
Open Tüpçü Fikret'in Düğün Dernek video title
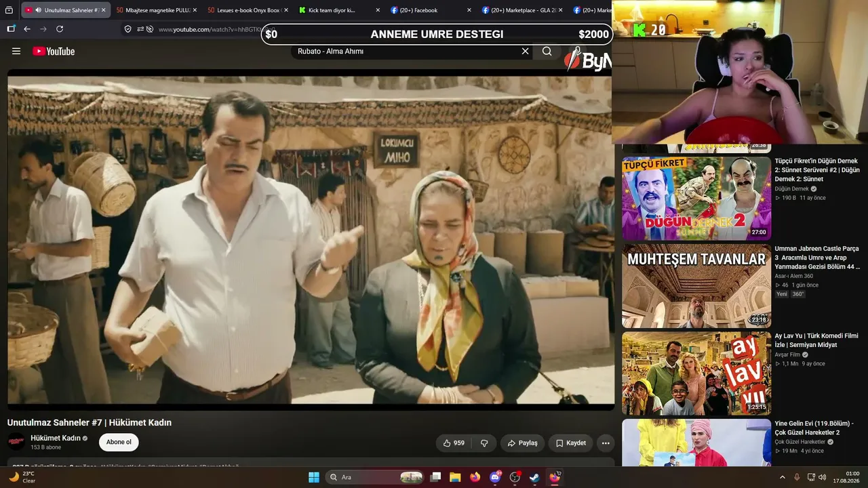click(817, 170)
